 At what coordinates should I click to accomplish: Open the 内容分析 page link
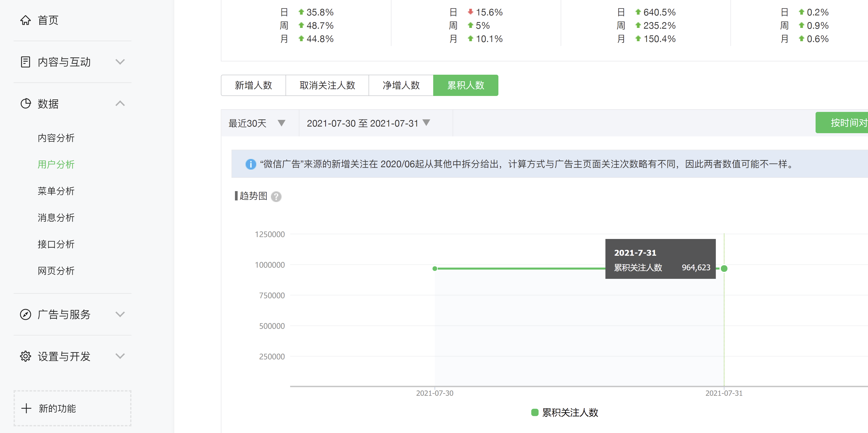tap(56, 138)
